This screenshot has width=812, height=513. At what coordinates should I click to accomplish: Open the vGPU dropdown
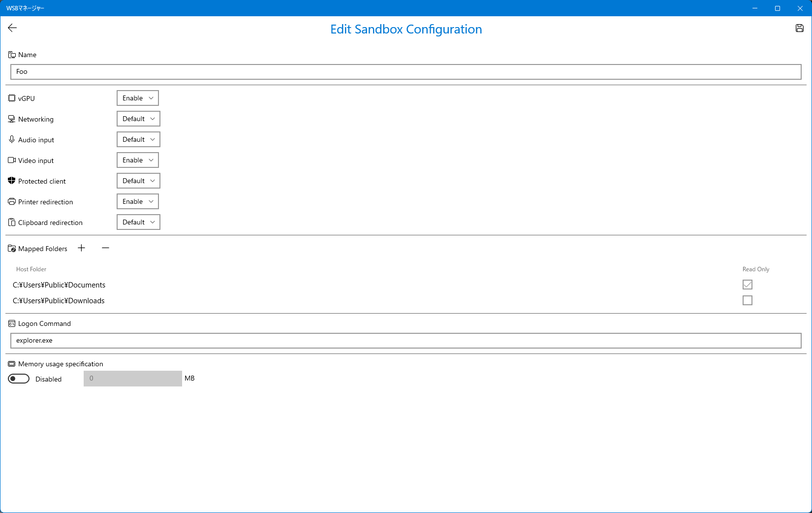coord(138,98)
